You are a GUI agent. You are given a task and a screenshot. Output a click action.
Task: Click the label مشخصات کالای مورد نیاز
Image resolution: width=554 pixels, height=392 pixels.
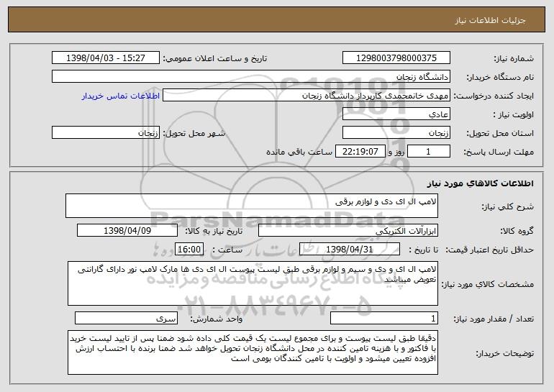coord(488,284)
